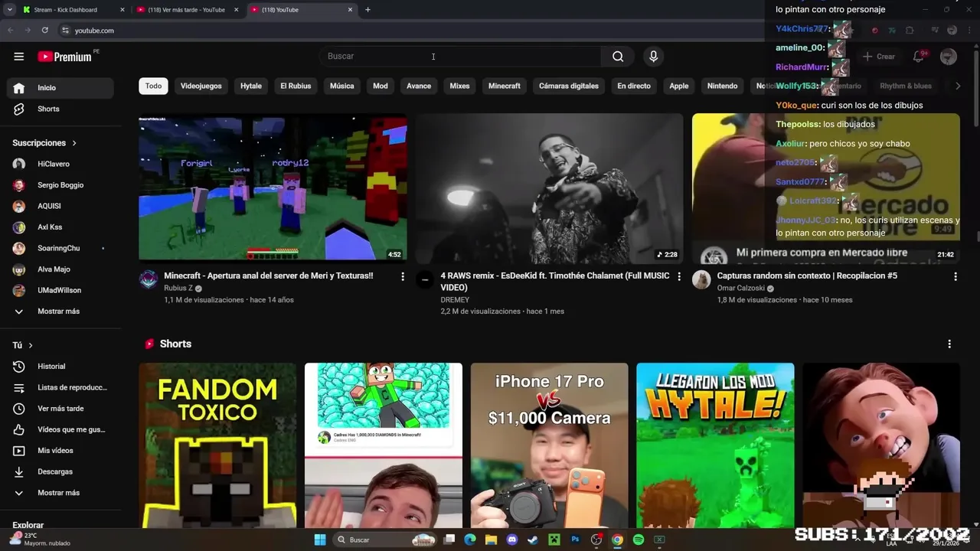Open SoarinngChu channel subscription

(x=60, y=248)
